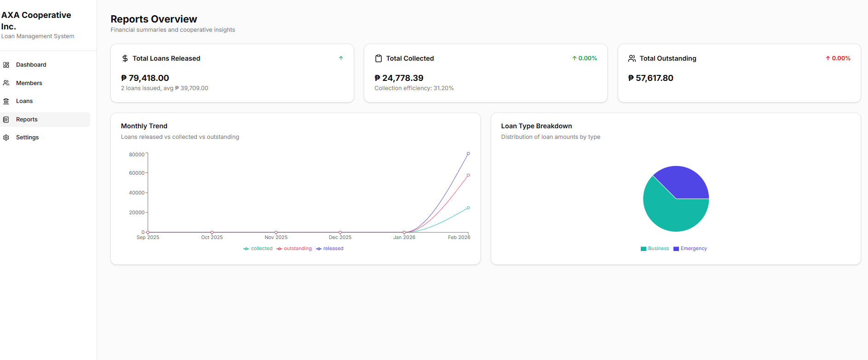Click the Reports document icon in sidebar
This screenshot has height=360, width=868.
coord(6,120)
